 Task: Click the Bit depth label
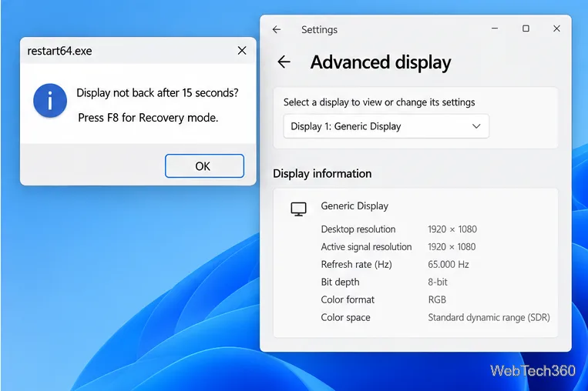point(340,282)
